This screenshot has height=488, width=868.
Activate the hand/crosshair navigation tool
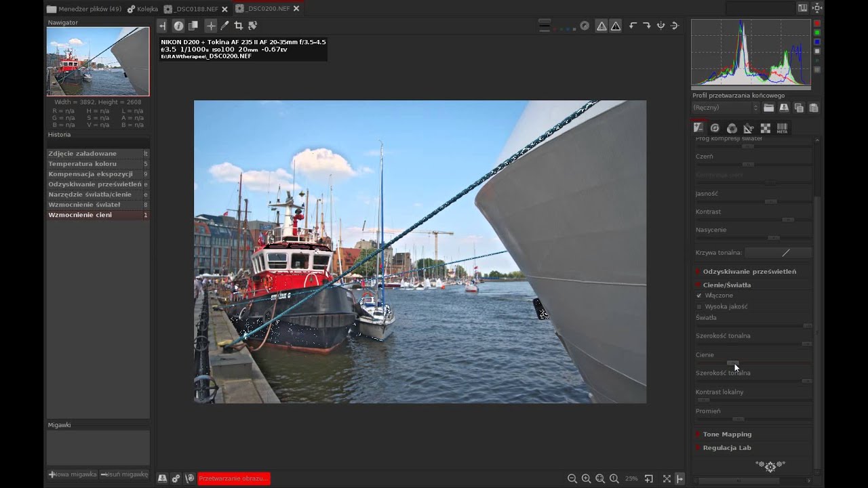(211, 26)
